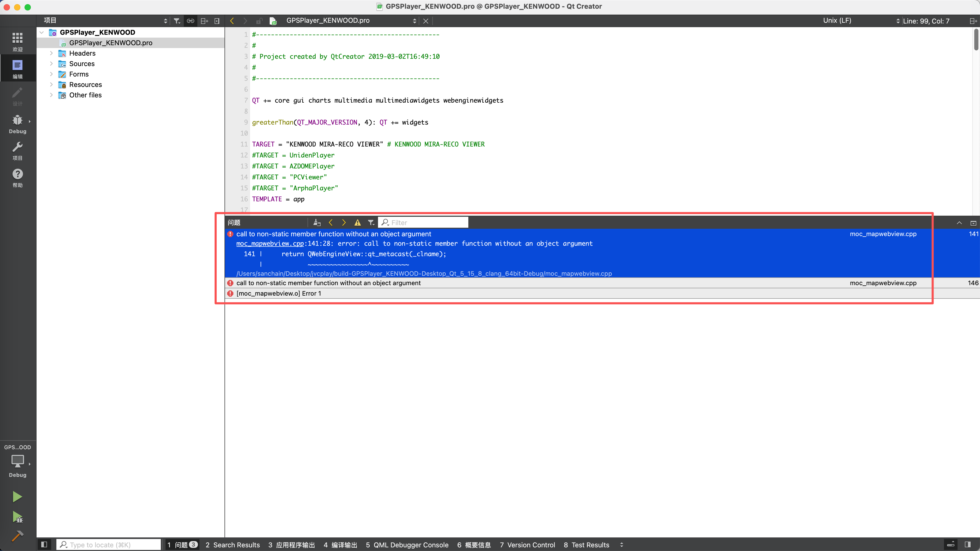Screen dimensions: 980x551
Task: Click the Build hammer icon
Action: point(17,536)
